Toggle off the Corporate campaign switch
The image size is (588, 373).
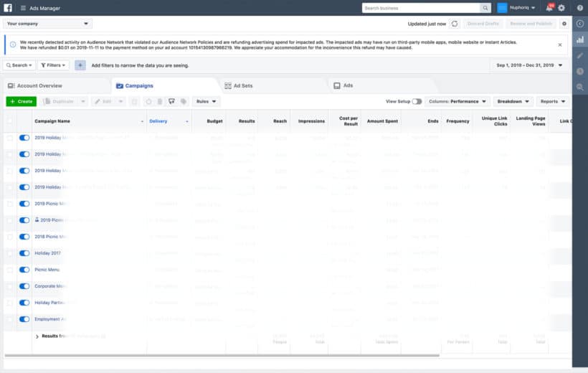coord(24,286)
